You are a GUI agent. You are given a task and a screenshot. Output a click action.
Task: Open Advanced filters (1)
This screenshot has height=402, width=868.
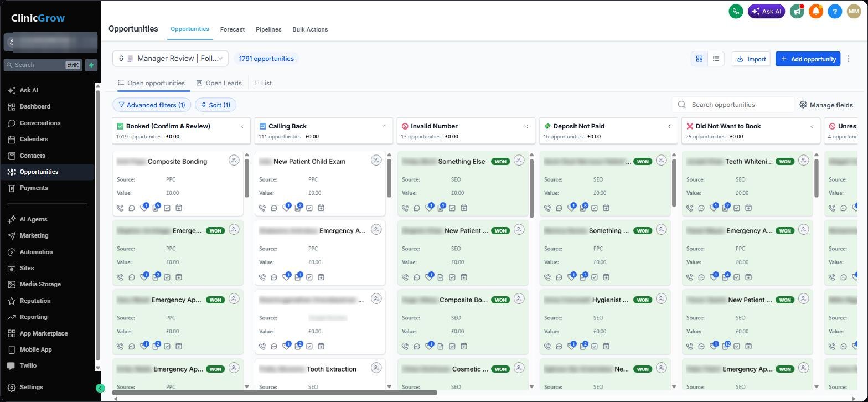pos(152,105)
